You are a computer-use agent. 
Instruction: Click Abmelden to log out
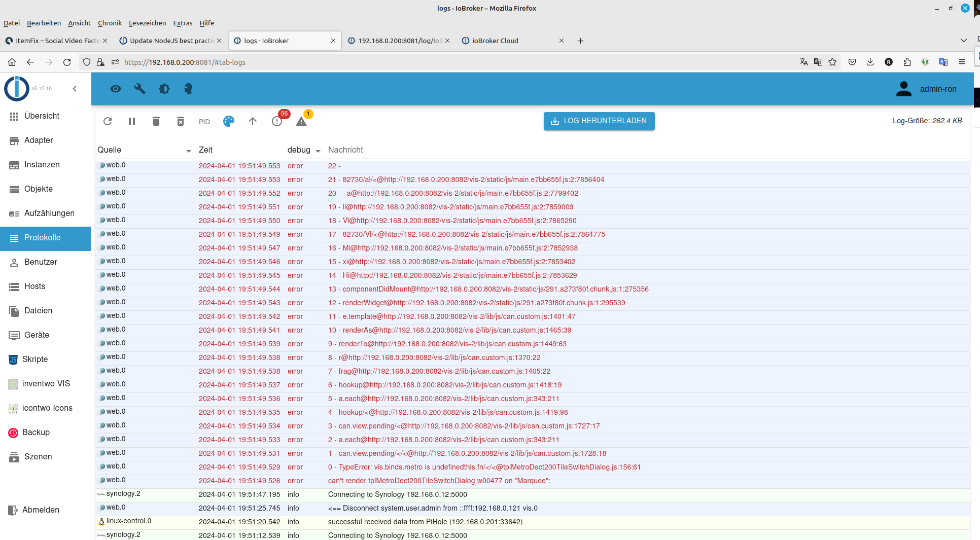coord(41,510)
